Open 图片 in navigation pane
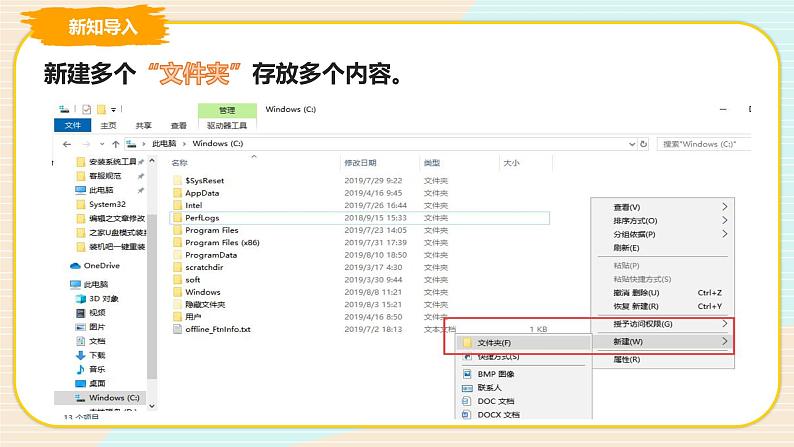Viewport: 794px width, 447px height. (97, 327)
